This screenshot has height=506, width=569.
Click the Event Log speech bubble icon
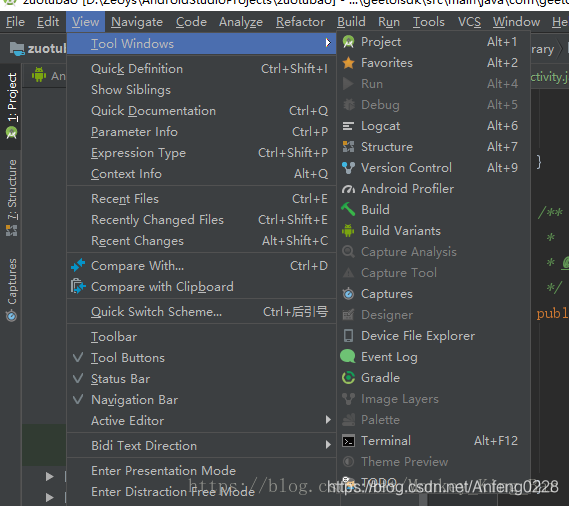click(x=348, y=356)
